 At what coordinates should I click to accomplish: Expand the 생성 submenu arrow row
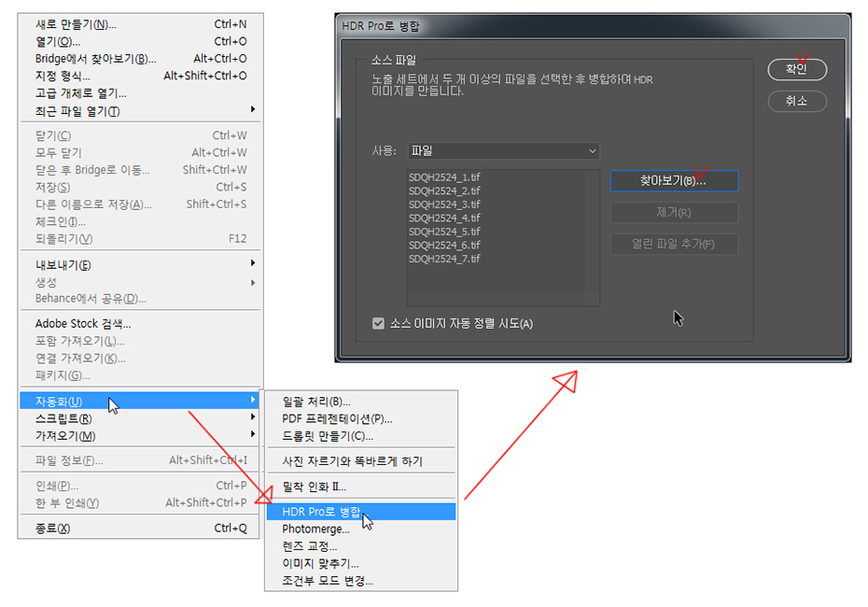click(x=141, y=282)
